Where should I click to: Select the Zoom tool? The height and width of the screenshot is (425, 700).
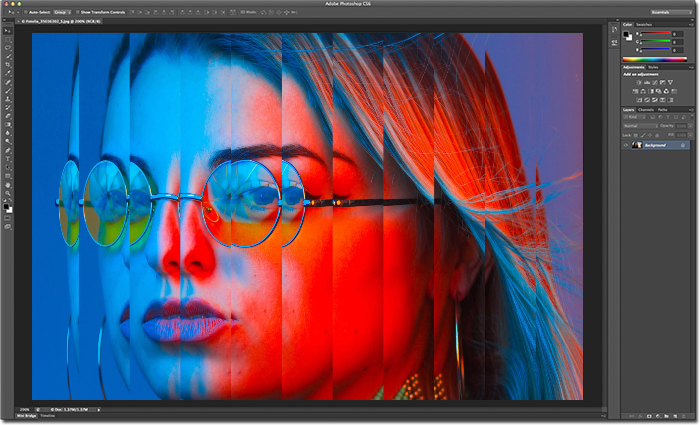pos(8,193)
